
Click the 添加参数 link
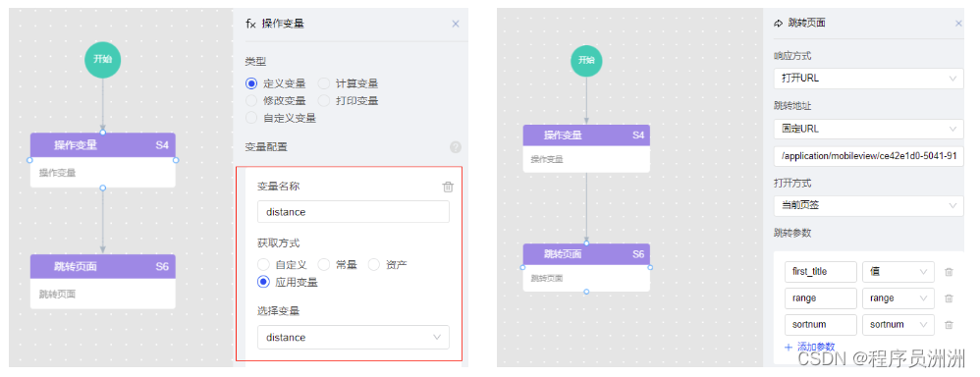(x=809, y=347)
